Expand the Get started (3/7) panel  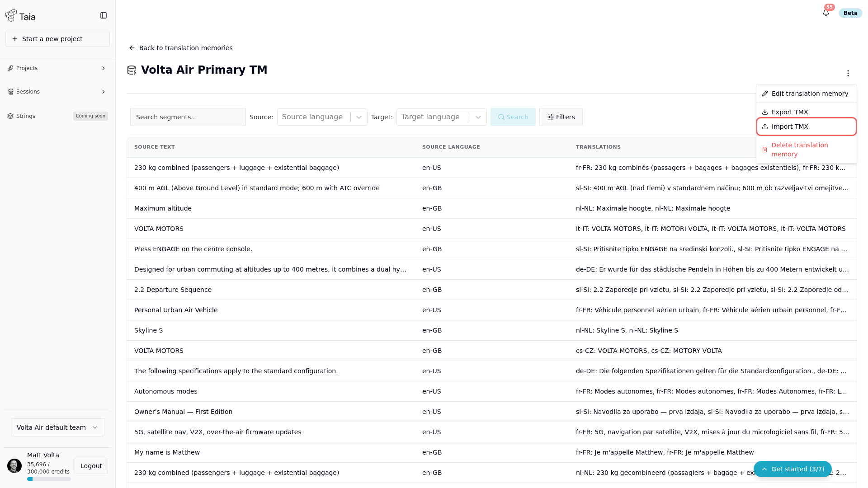tap(793, 469)
